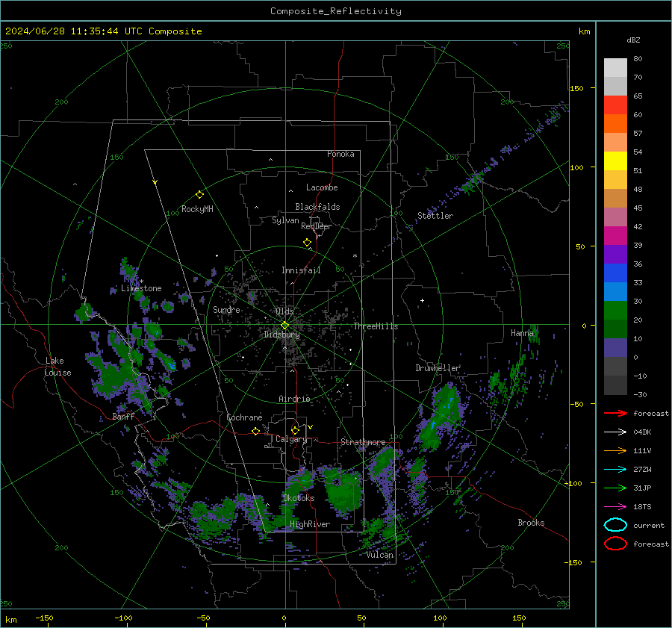Click the Limestone label
672x628 pixels.
point(141,288)
